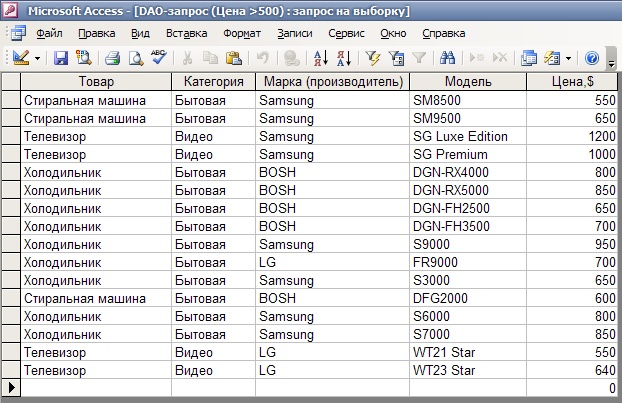Run the ABC spelling check
The image size is (622, 403).
[x=159, y=58]
